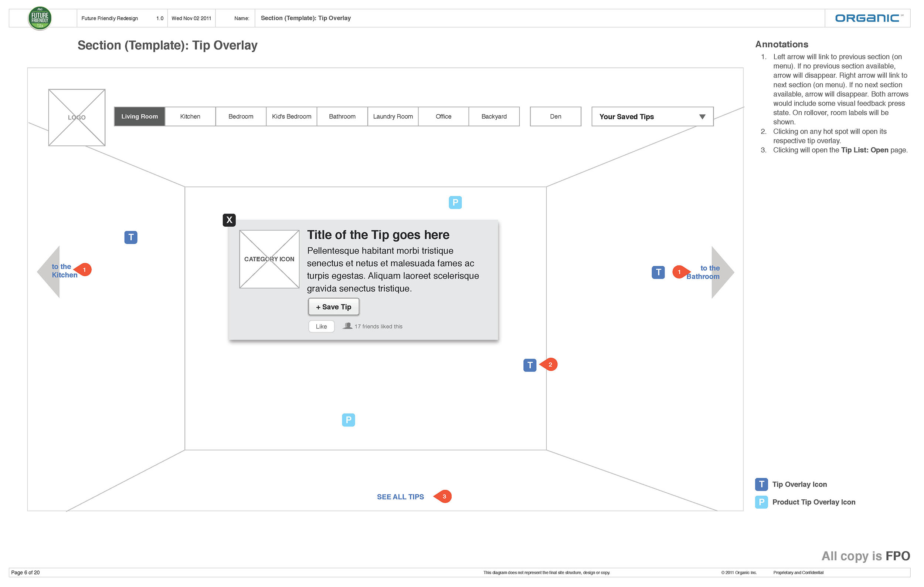Click the 'Wed Nov 02 2011' date
924x587 pixels.
click(191, 18)
